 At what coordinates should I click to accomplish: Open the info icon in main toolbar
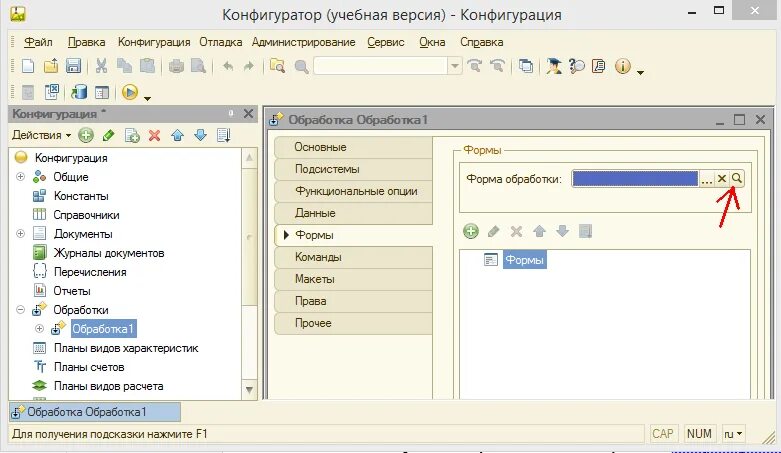623,66
